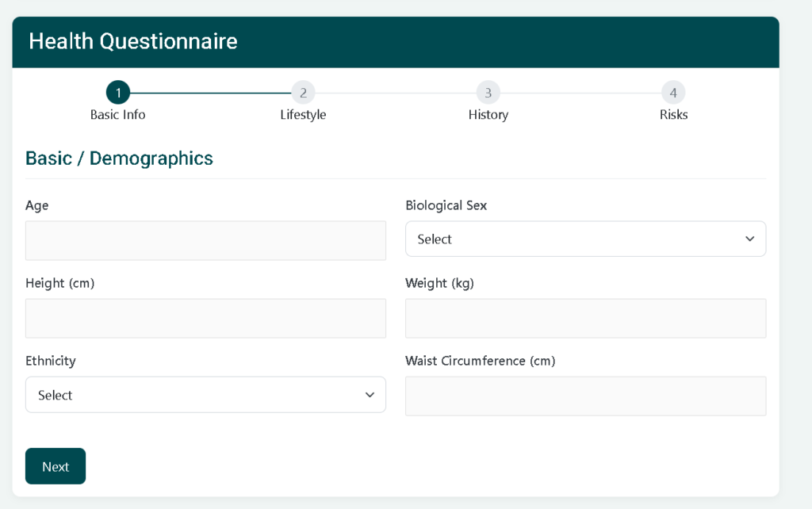The image size is (812, 509).
Task: Click the Risks step label
Action: point(673,114)
